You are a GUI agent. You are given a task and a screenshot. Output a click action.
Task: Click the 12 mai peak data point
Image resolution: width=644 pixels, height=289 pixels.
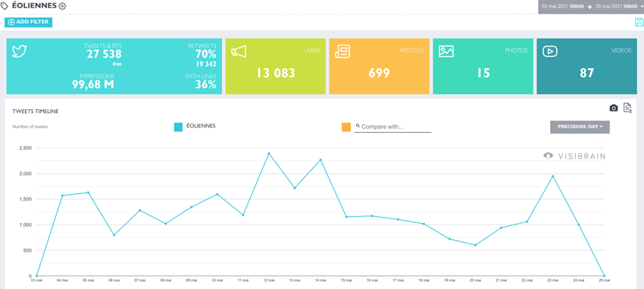point(269,153)
